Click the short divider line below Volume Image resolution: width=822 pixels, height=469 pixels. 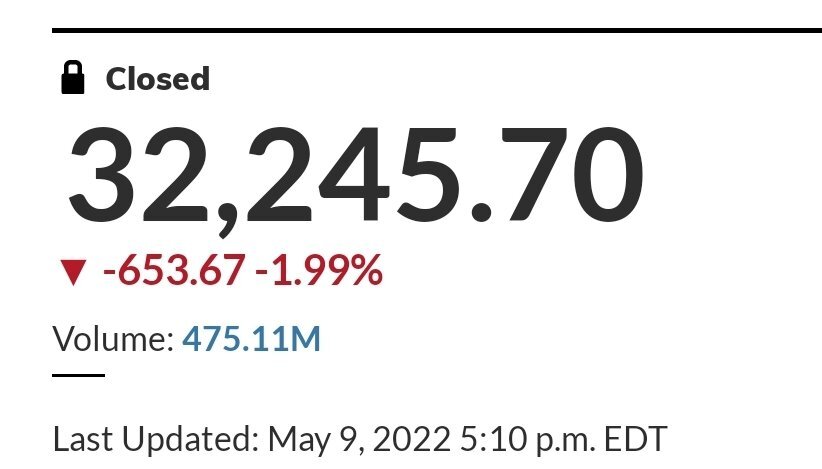pos(79,375)
